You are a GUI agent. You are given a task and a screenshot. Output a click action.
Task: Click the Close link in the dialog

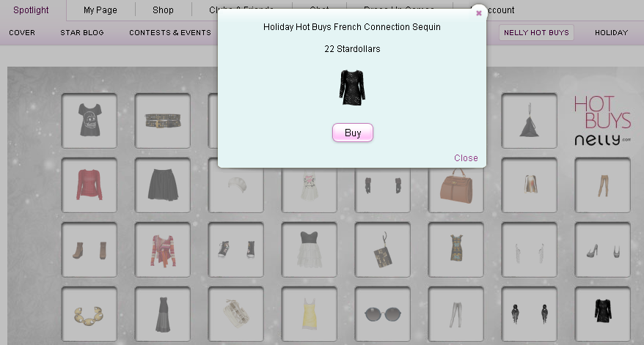point(466,158)
